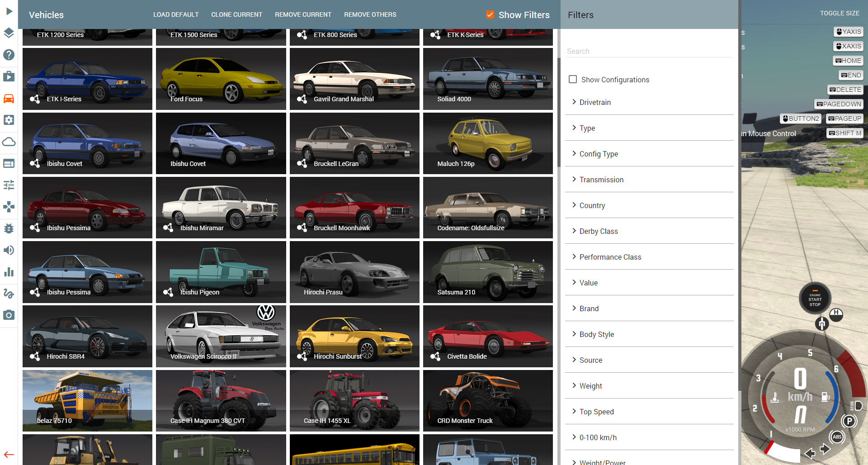Select the belaz 75710 dump truck
868x465 pixels.
click(87, 401)
